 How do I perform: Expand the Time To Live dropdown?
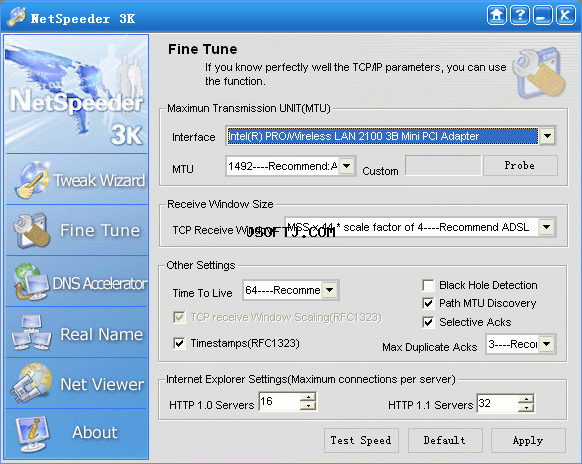(x=330, y=290)
